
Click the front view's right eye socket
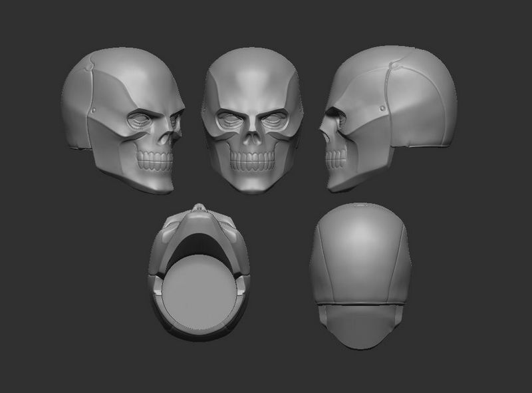[x=273, y=122]
